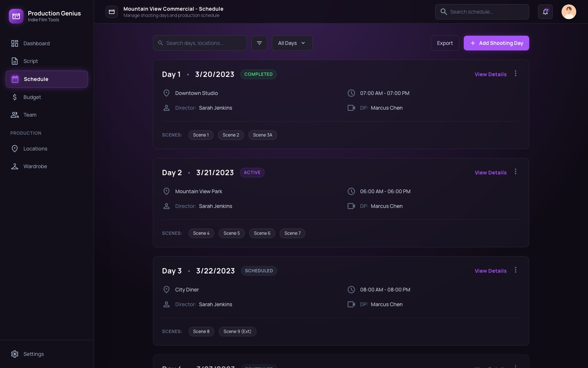Screen dimensions: 588x368
Task: Open the user avatar profile
Action: point(569,12)
